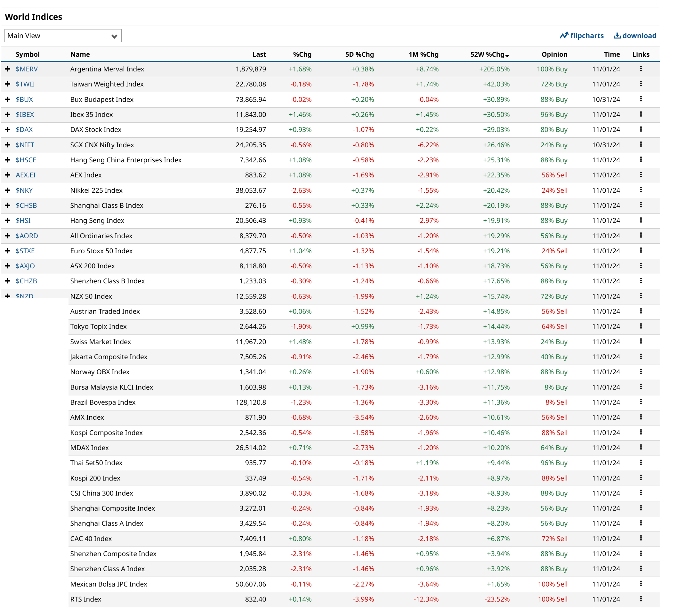Sort table by Last column header
This screenshot has width=677, height=616.
(x=259, y=54)
